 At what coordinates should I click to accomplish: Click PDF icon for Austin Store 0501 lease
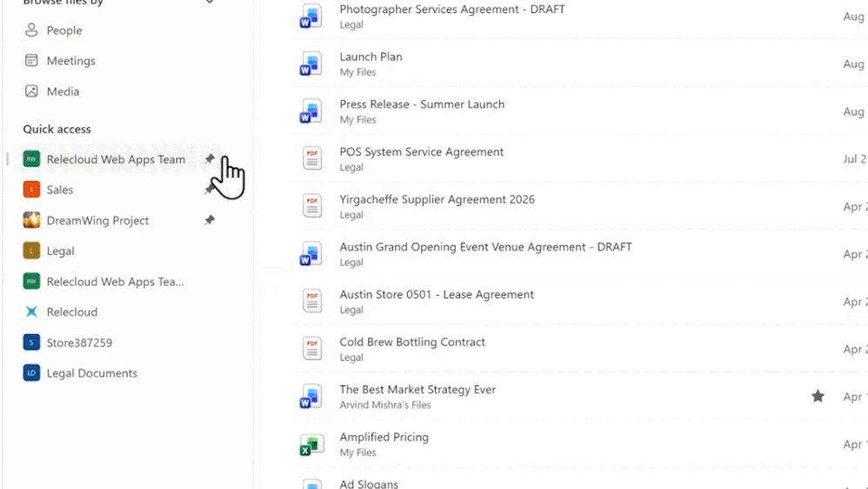coord(312,301)
